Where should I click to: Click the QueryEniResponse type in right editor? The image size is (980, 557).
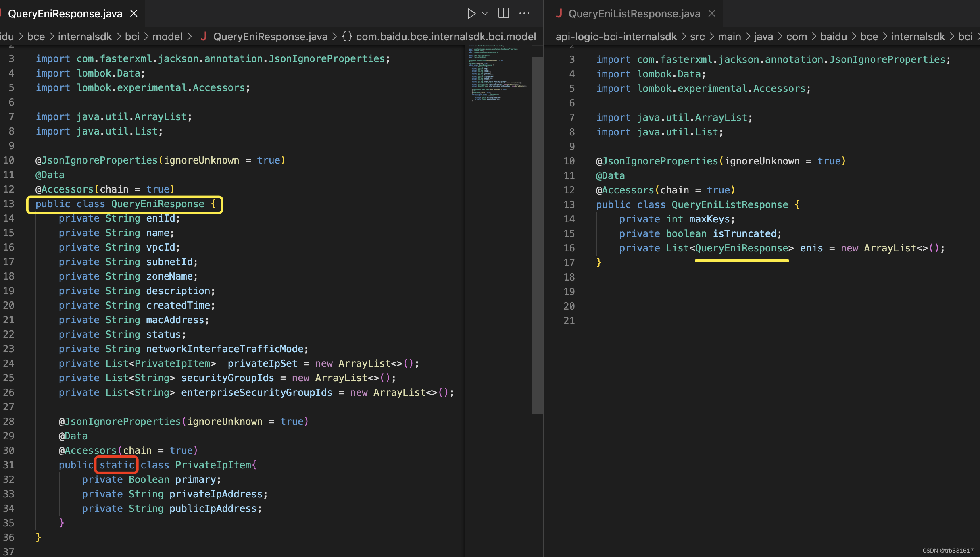coord(741,248)
